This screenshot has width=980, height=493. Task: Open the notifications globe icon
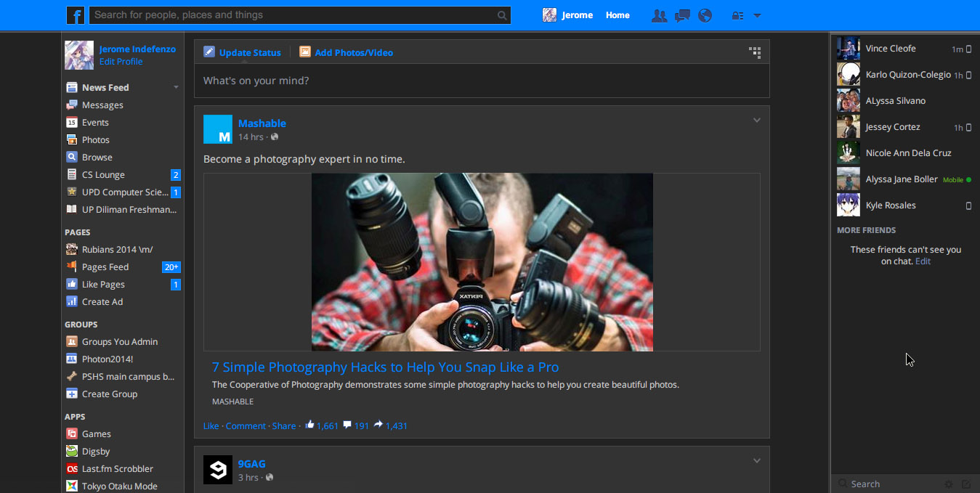pos(705,15)
